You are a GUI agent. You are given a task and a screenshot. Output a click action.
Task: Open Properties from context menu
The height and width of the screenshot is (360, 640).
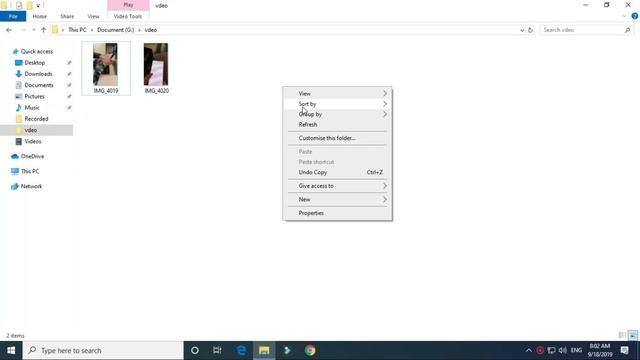click(x=337, y=213)
